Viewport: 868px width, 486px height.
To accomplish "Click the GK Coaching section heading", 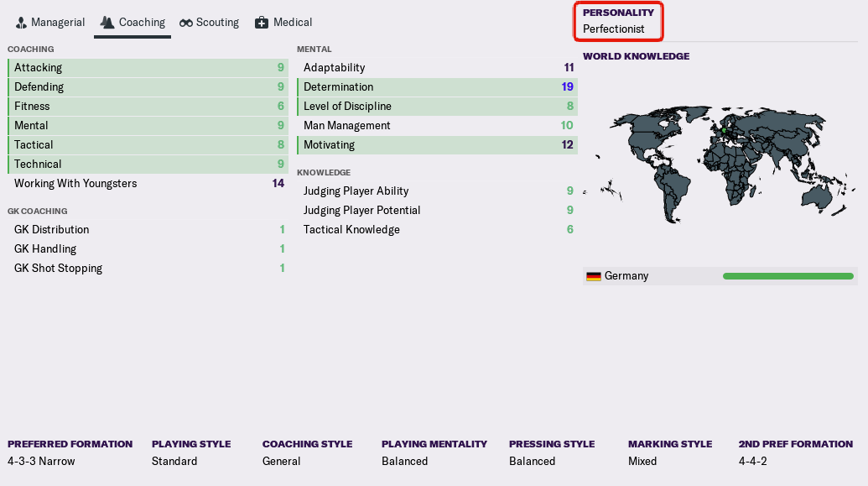I will coord(37,212).
